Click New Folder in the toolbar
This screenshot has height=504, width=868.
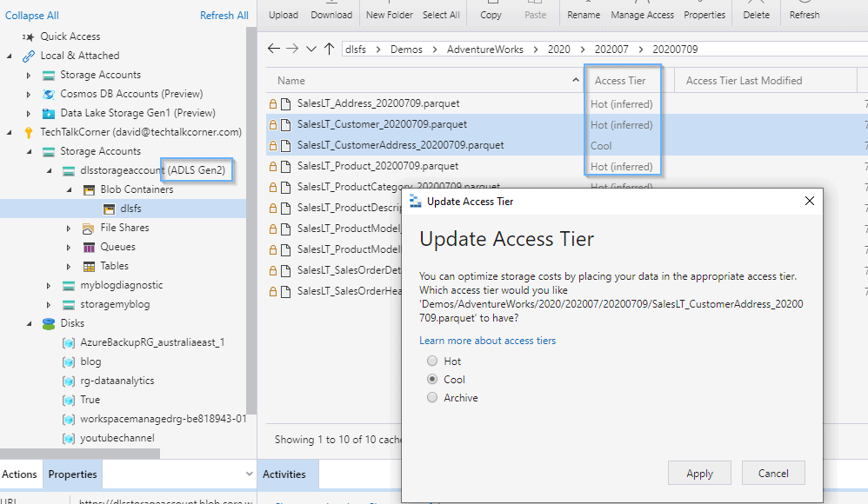(389, 15)
